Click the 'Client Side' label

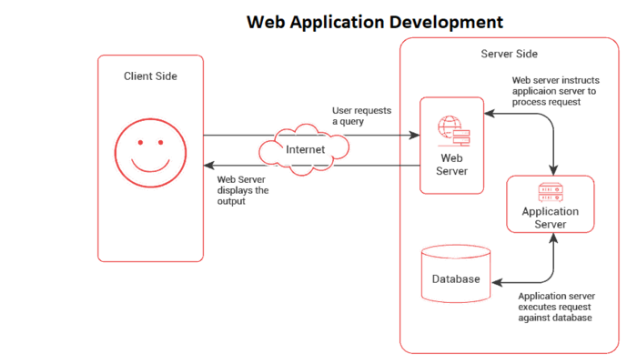[x=150, y=76]
